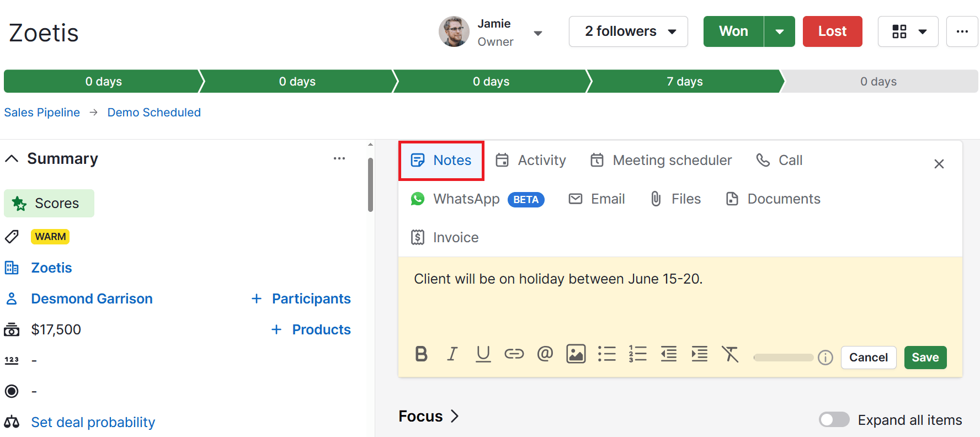The height and width of the screenshot is (437, 980).
Task: Open deal more actions ellipsis menu
Action: click(962, 31)
